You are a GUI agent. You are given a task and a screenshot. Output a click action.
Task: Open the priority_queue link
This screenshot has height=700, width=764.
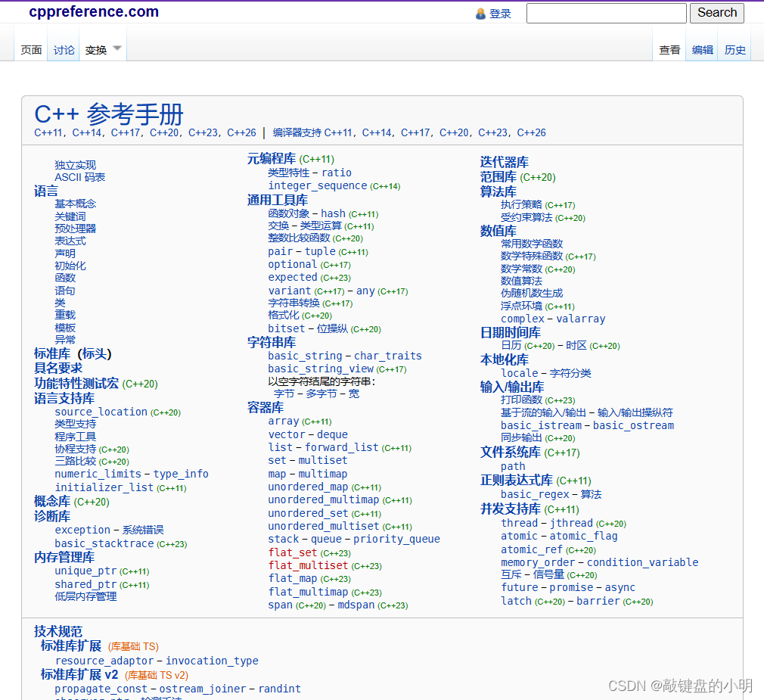point(396,539)
